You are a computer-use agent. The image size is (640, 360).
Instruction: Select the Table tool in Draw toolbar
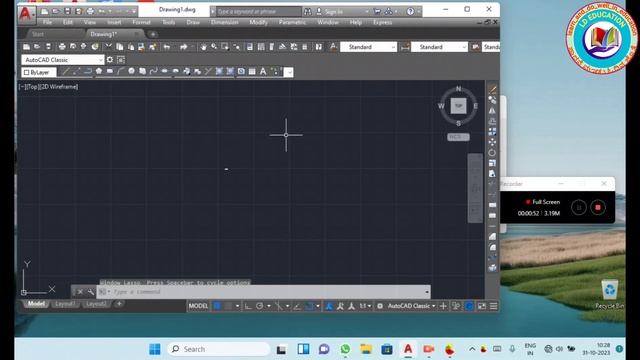(x=252, y=72)
